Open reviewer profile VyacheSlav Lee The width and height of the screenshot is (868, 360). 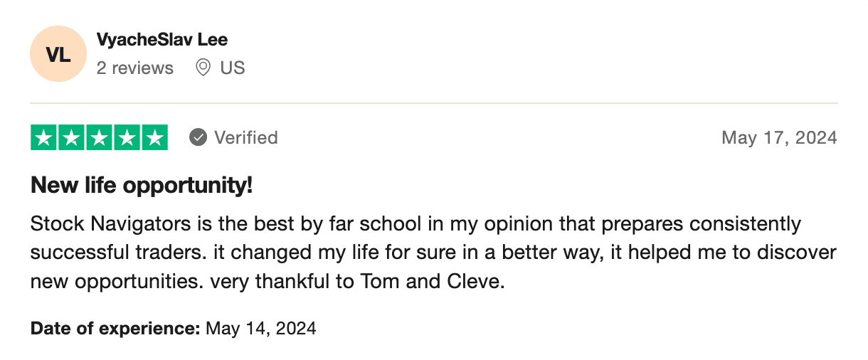click(x=162, y=39)
